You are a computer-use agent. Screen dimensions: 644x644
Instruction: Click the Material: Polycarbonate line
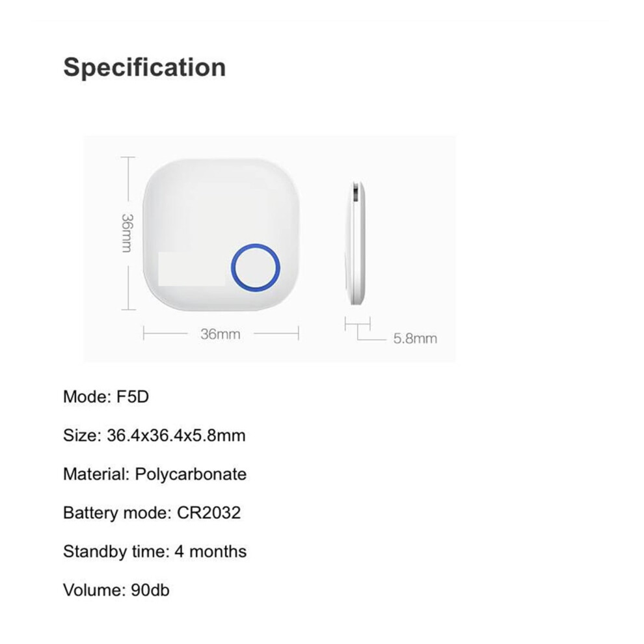[155, 474]
